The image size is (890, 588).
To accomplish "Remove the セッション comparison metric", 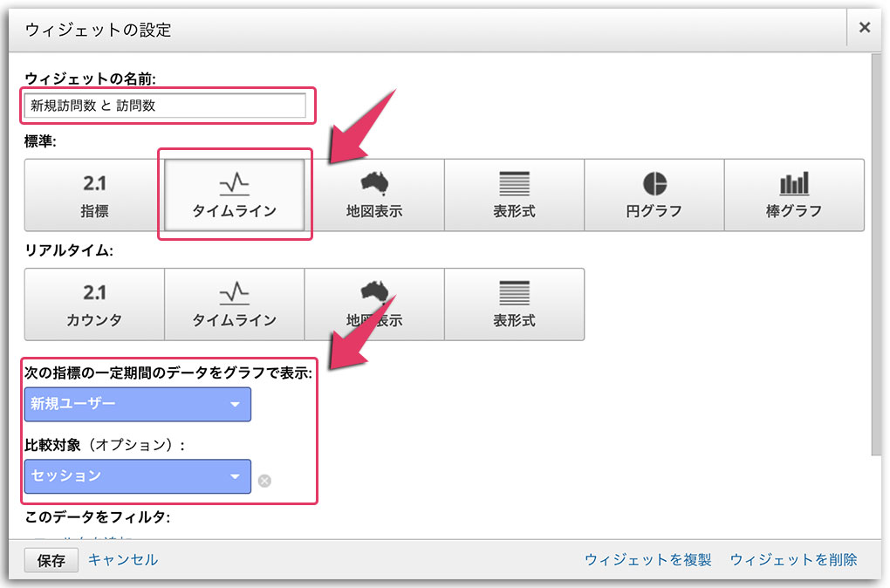I will tap(264, 478).
